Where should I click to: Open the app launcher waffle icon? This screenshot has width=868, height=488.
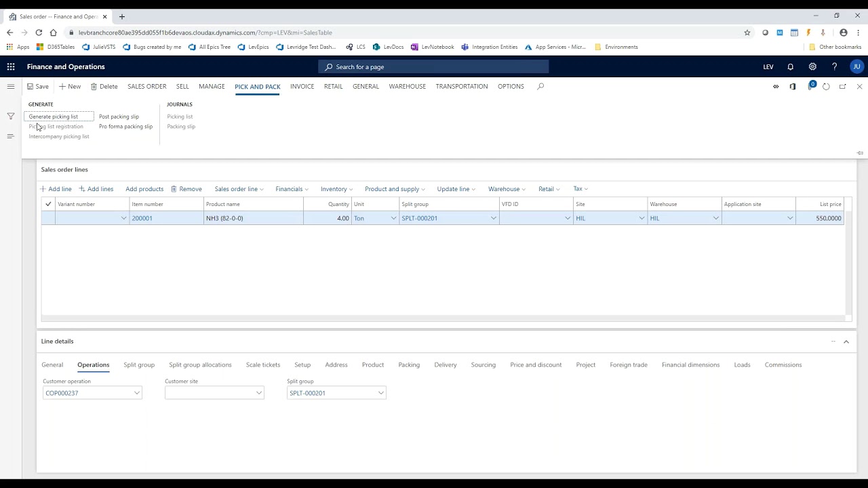(x=11, y=66)
